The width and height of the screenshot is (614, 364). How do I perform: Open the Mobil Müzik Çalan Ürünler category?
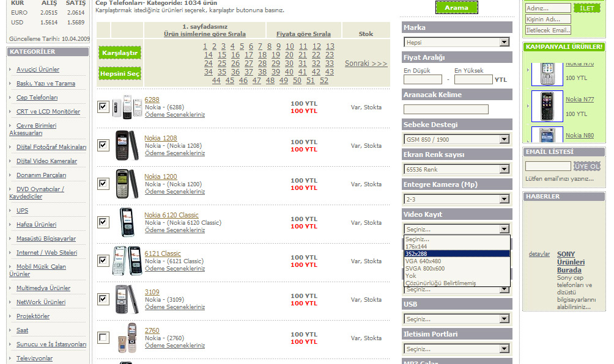pyautogui.click(x=37, y=270)
